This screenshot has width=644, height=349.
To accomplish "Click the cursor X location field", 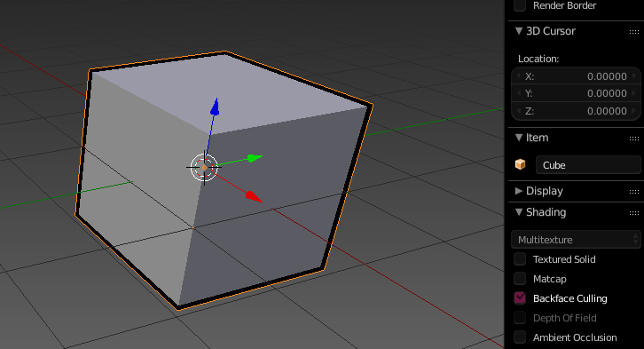I will point(576,76).
